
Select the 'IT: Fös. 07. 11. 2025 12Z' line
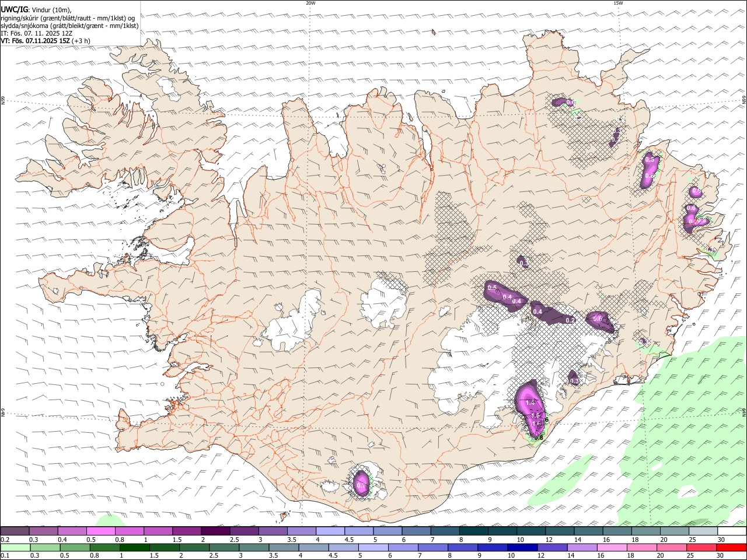click(36, 33)
